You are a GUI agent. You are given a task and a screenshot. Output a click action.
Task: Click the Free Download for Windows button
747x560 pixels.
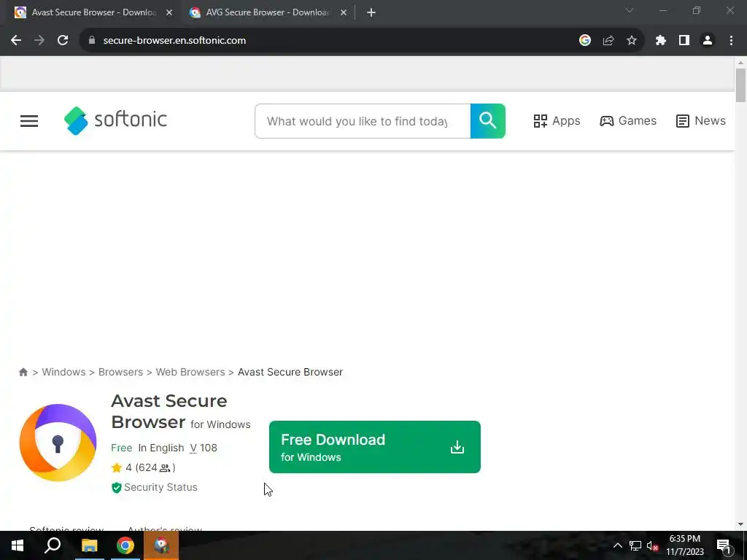pos(375,447)
